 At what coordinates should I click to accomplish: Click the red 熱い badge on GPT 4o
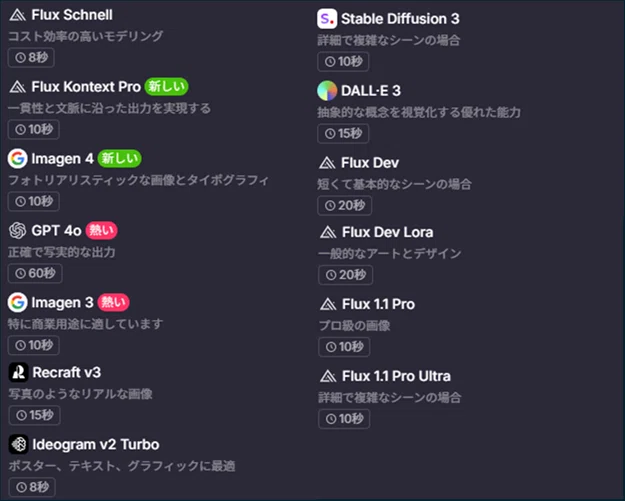(x=102, y=230)
